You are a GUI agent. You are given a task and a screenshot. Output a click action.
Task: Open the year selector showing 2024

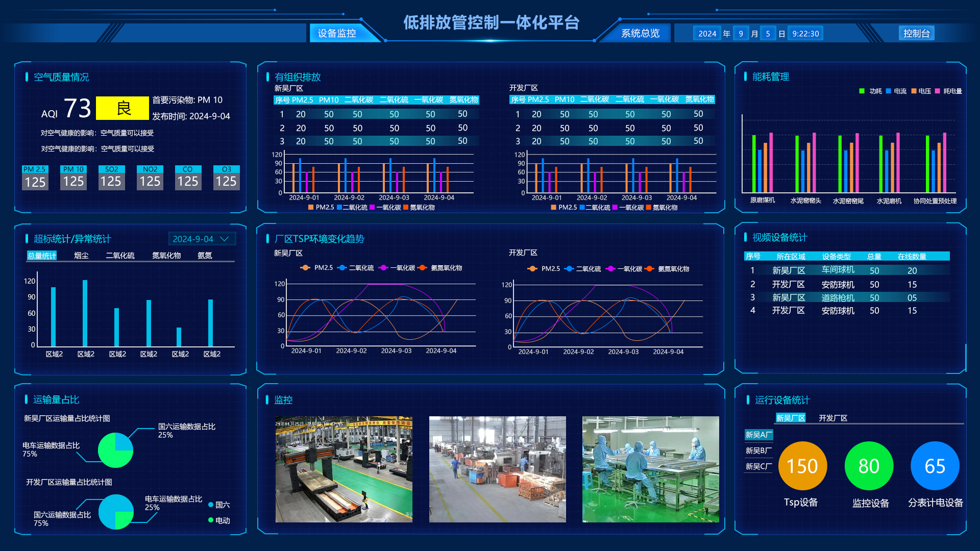[x=708, y=33]
